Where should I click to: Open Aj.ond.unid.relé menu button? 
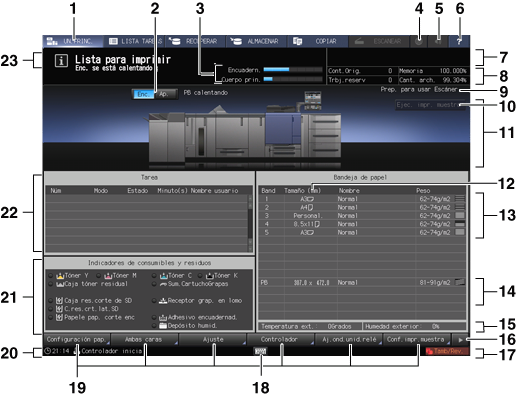(x=349, y=340)
